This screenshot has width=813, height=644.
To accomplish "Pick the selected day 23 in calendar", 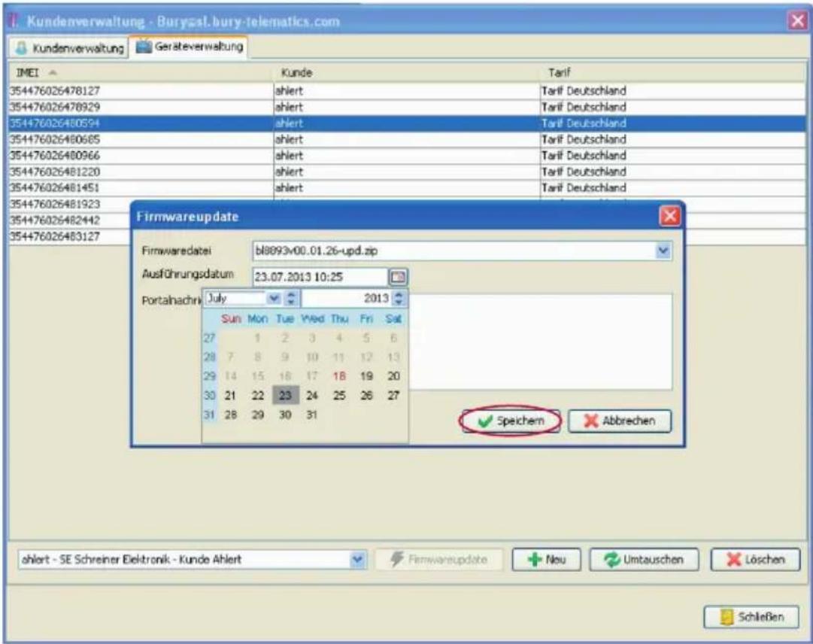I will (x=285, y=396).
